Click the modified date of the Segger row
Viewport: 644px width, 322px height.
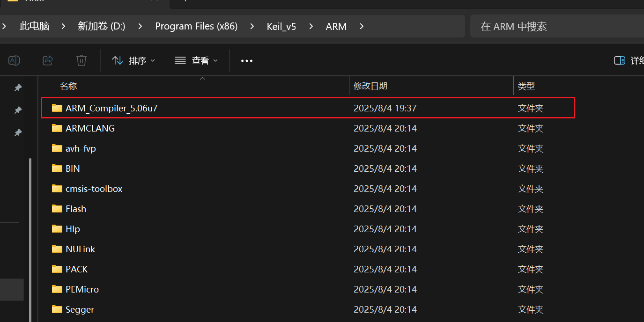coord(385,309)
